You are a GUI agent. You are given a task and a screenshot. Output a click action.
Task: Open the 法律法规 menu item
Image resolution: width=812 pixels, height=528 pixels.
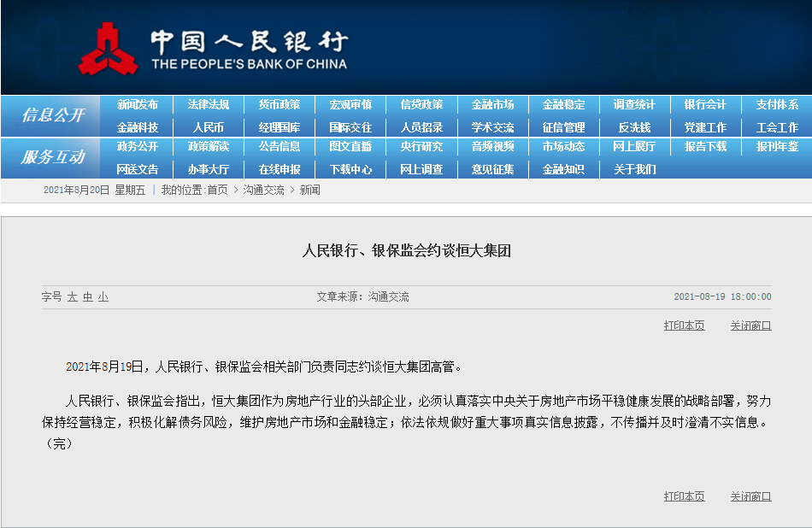pyautogui.click(x=209, y=104)
